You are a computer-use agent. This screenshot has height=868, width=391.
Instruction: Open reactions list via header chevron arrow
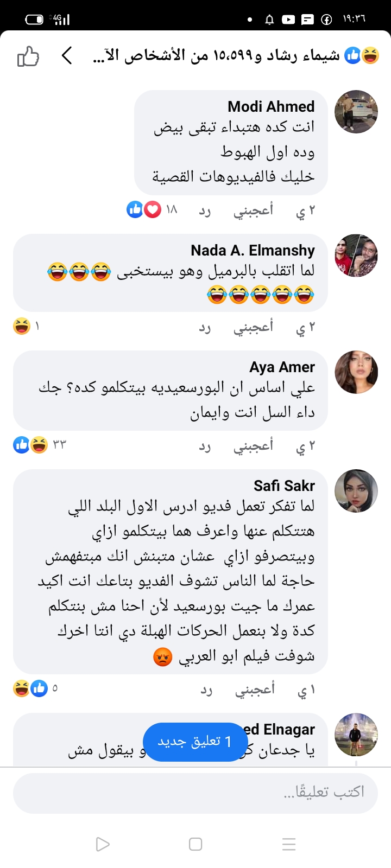coord(67,55)
